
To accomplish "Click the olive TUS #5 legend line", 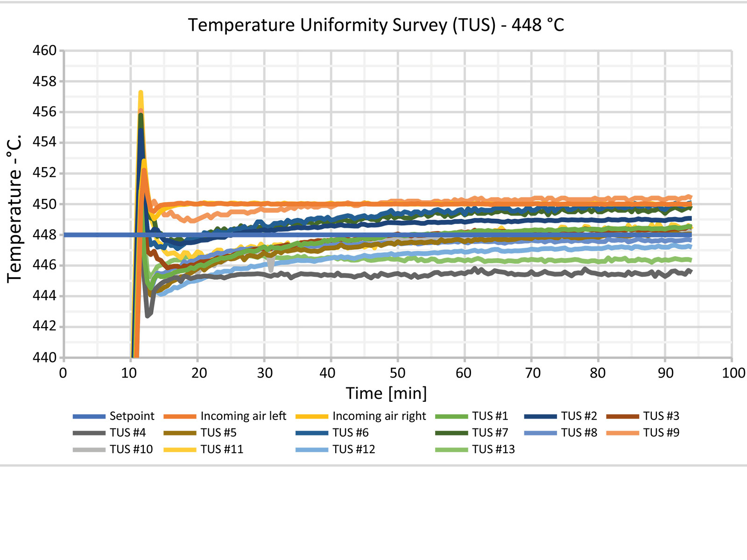I will [x=180, y=433].
